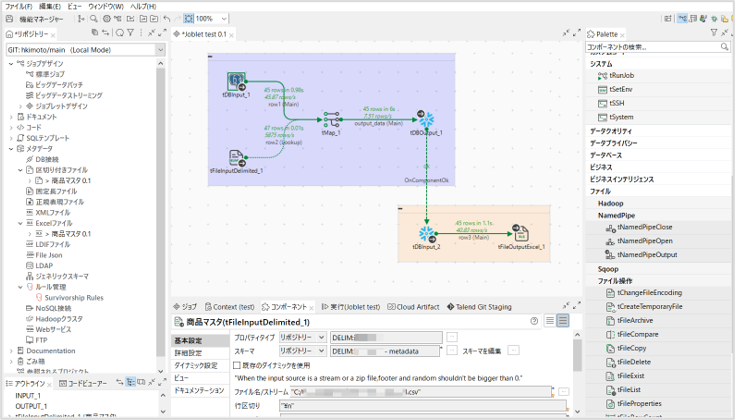Select tChangeFileEncoding in the Palette
Image resolution: width=735 pixels, height=420 pixels.
pyautogui.click(x=644, y=293)
